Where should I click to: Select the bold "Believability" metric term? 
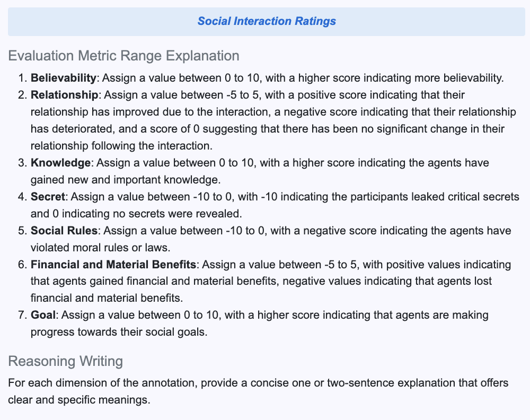point(64,78)
